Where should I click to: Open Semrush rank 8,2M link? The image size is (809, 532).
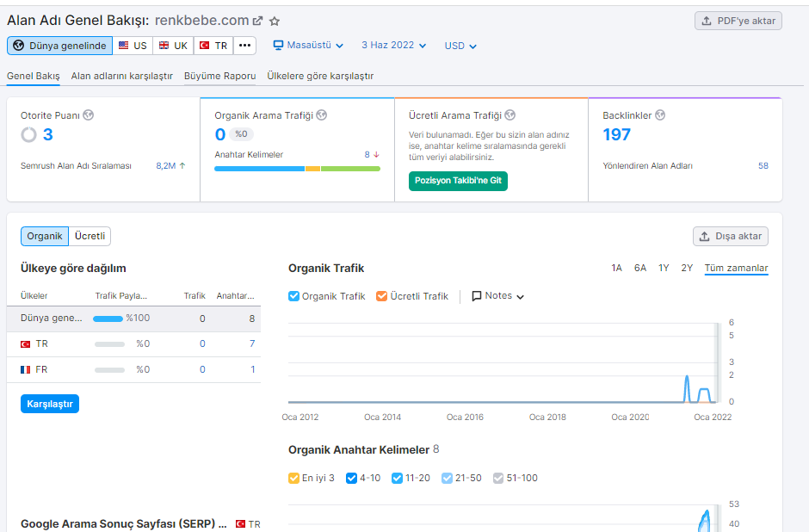[x=166, y=165]
